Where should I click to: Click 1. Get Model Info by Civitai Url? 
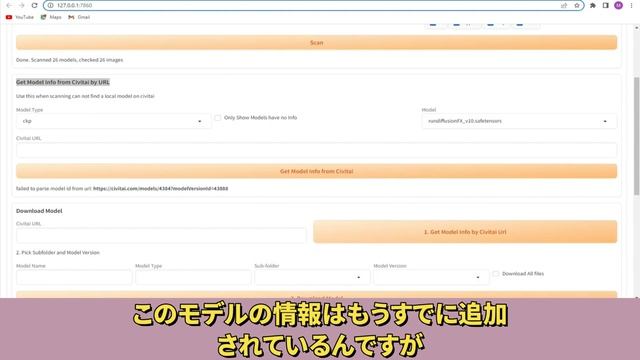(x=465, y=232)
